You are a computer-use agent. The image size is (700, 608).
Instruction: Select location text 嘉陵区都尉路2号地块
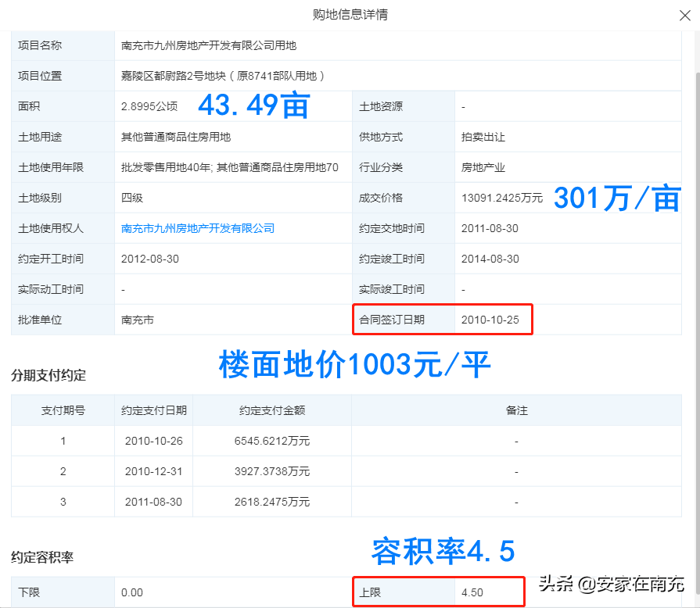coord(173,76)
